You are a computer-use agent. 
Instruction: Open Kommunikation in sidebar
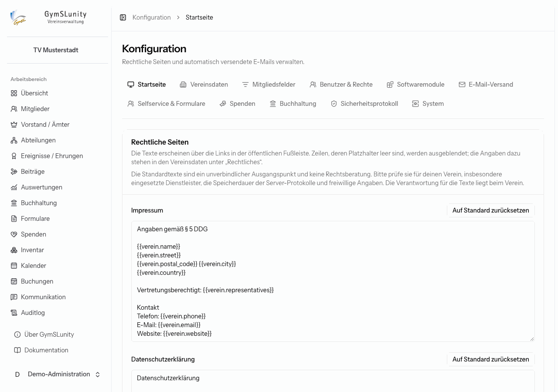(x=58, y=297)
